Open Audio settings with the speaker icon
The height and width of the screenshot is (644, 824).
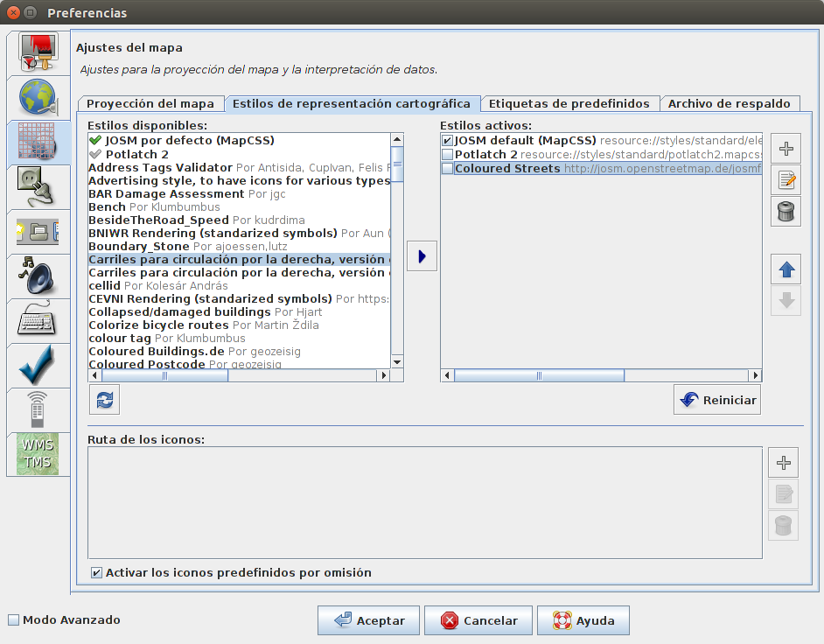pyautogui.click(x=38, y=276)
